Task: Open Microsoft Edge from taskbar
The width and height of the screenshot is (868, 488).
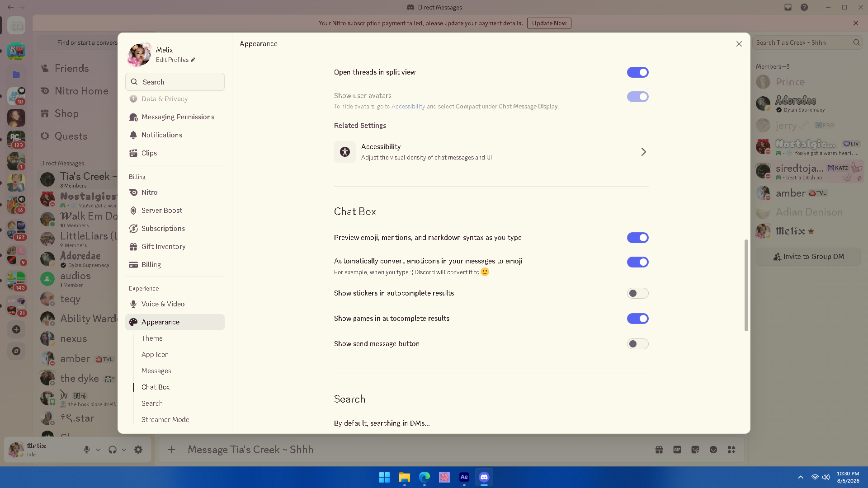Action: [424, 477]
